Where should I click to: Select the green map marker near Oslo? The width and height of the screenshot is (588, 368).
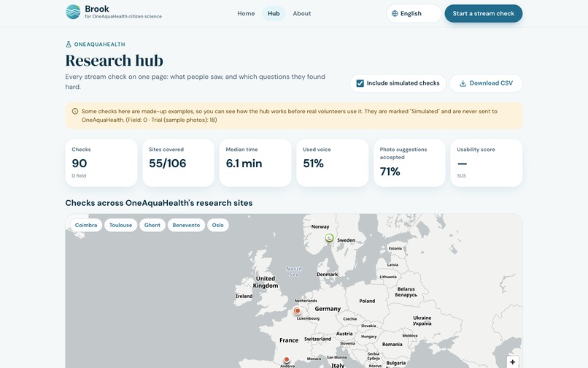(x=329, y=238)
